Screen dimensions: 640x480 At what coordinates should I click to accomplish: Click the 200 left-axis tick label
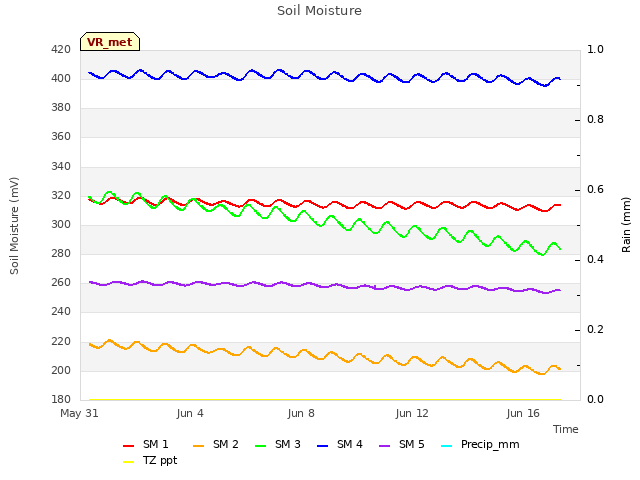click(x=61, y=370)
